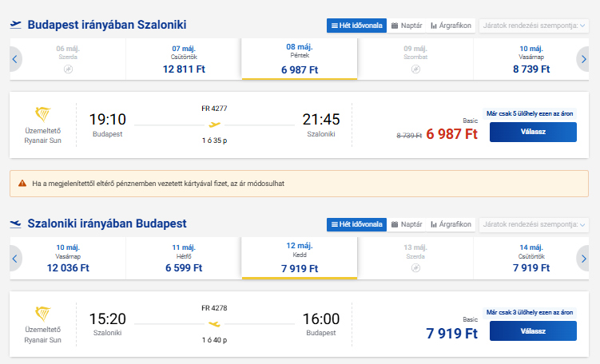This screenshot has width=600, height=364.
Task: Click the outbound airplane icon beside Budapest heading
Action: click(x=16, y=25)
